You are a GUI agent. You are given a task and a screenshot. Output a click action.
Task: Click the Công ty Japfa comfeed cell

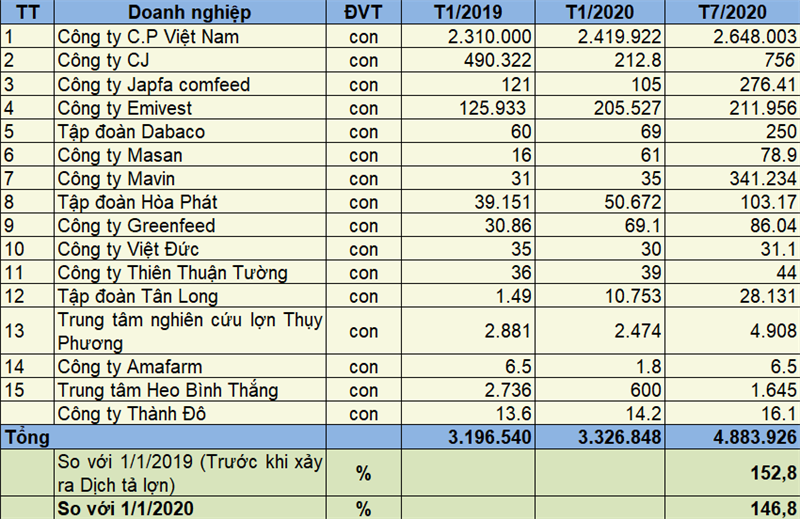[x=190, y=84]
